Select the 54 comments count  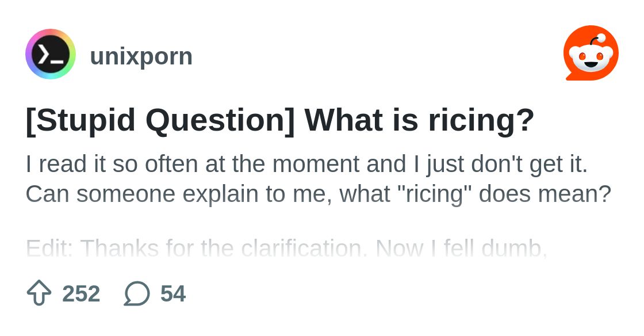click(173, 293)
